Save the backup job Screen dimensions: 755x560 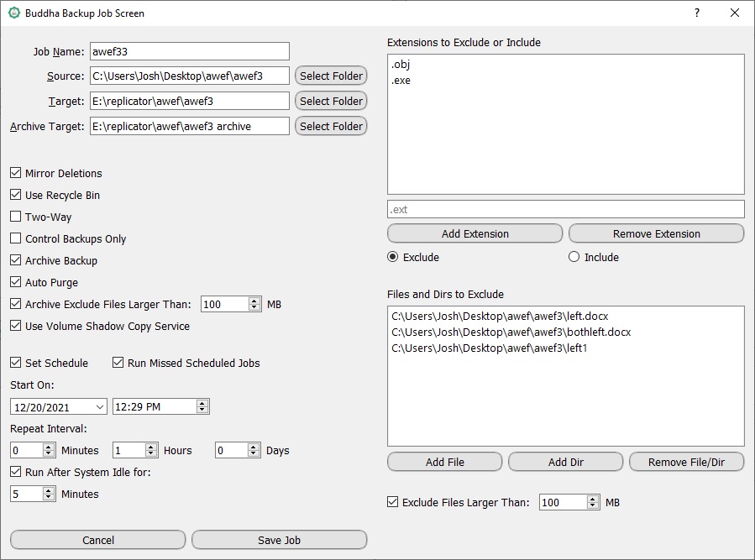(279, 540)
